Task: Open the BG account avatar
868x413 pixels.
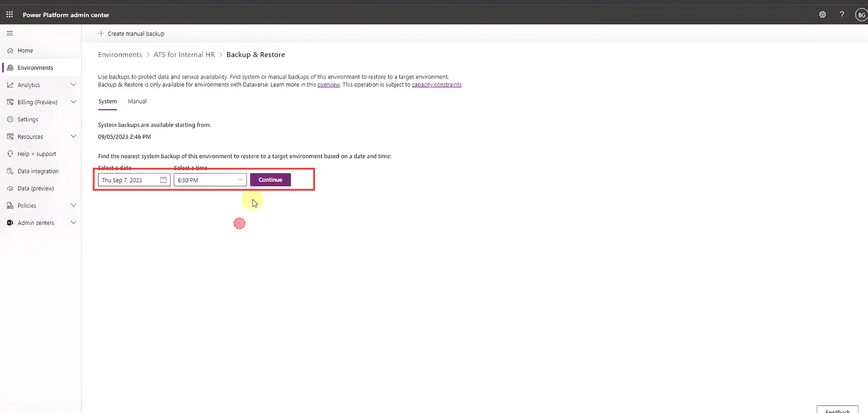Action: [x=861, y=15]
